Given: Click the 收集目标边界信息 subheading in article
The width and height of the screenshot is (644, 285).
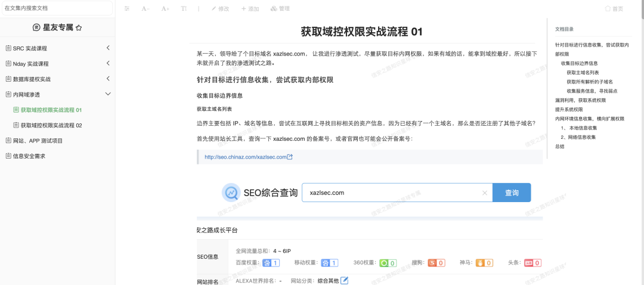Looking at the screenshot, I should pos(219,95).
